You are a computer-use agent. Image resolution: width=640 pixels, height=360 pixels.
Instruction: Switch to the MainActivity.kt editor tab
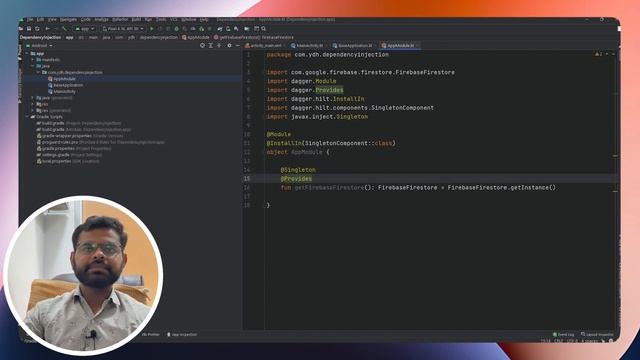309,46
